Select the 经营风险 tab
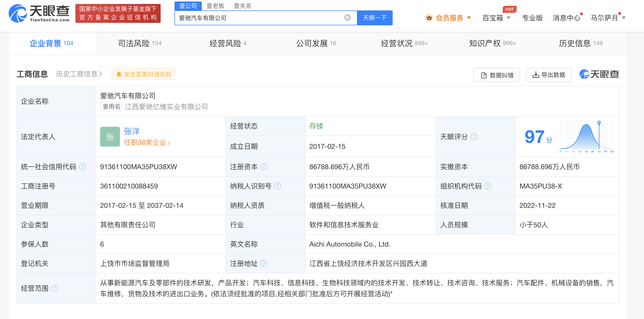The width and height of the screenshot is (644, 319). (228, 43)
